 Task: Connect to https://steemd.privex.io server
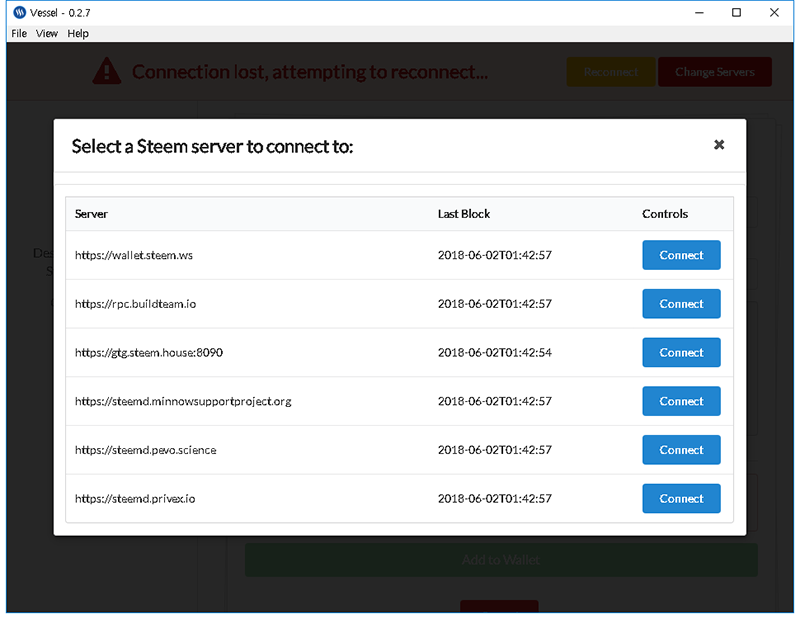point(681,499)
